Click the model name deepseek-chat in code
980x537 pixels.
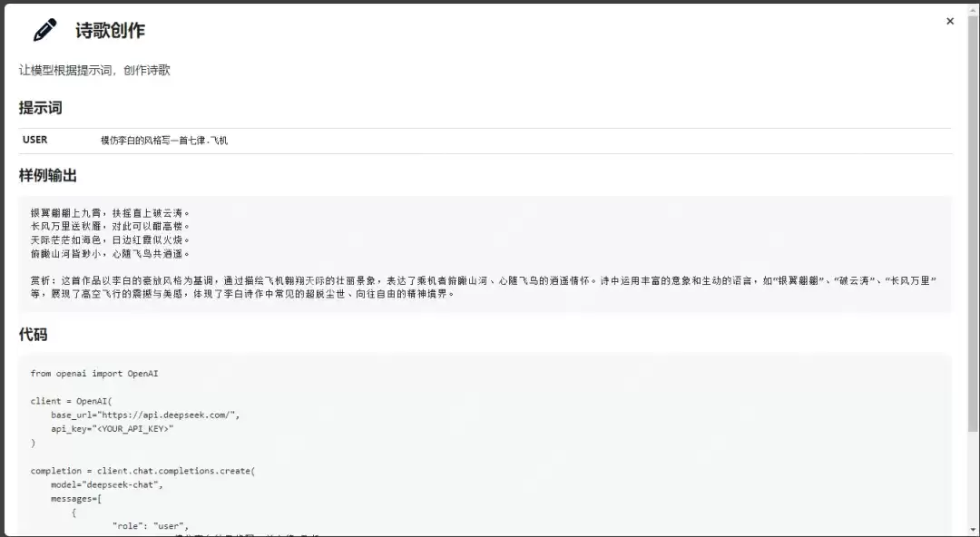[121, 484]
